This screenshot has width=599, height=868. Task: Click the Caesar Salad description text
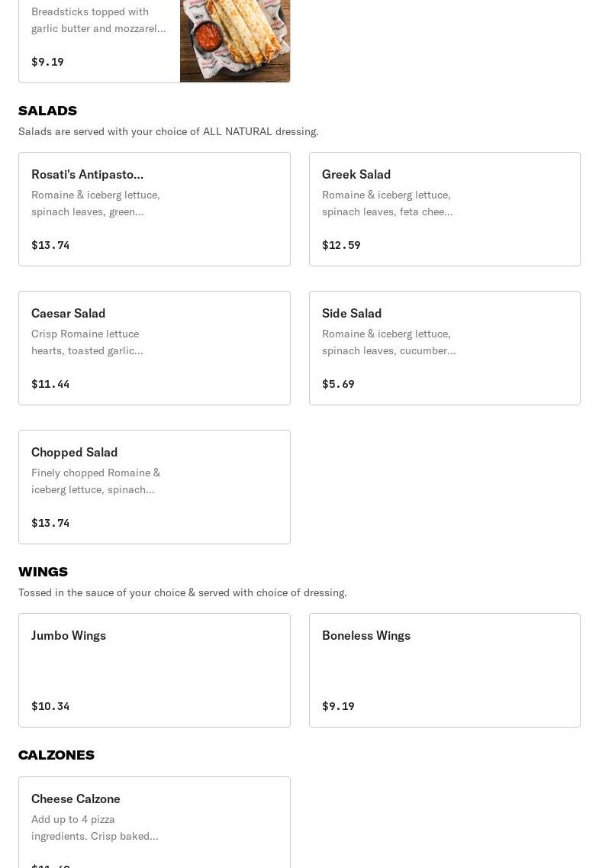[87, 342]
